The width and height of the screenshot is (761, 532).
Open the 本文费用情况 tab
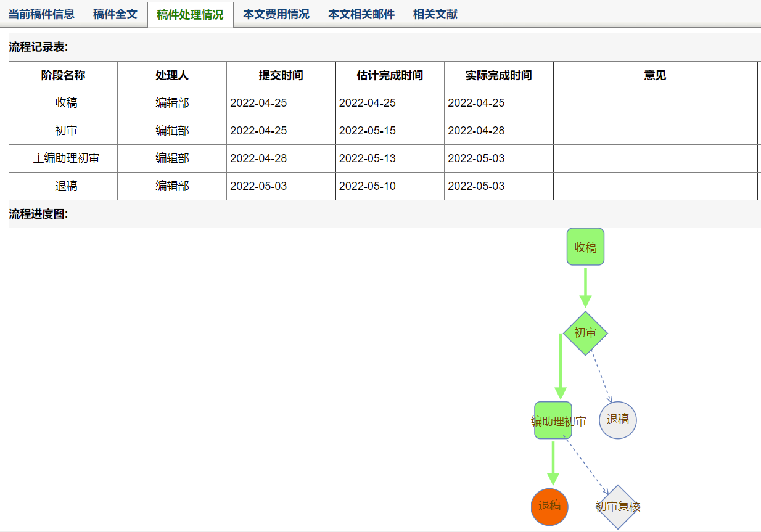click(x=276, y=14)
